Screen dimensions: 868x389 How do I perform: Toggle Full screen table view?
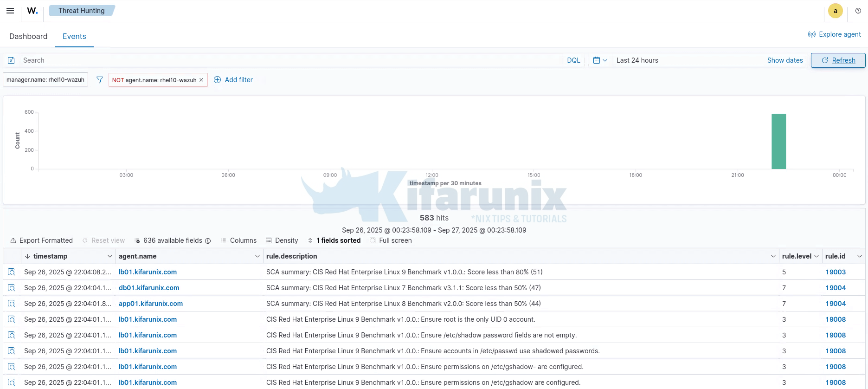click(391, 240)
